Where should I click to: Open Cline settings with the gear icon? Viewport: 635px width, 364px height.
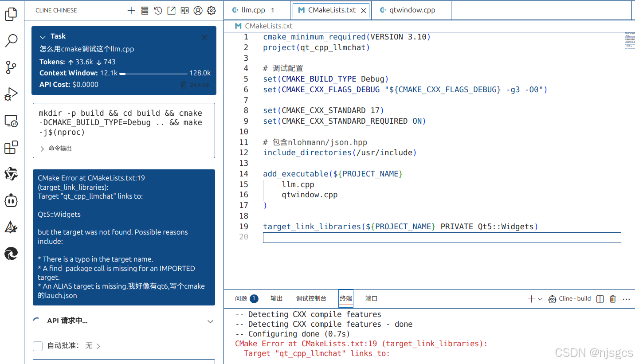tap(212, 10)
